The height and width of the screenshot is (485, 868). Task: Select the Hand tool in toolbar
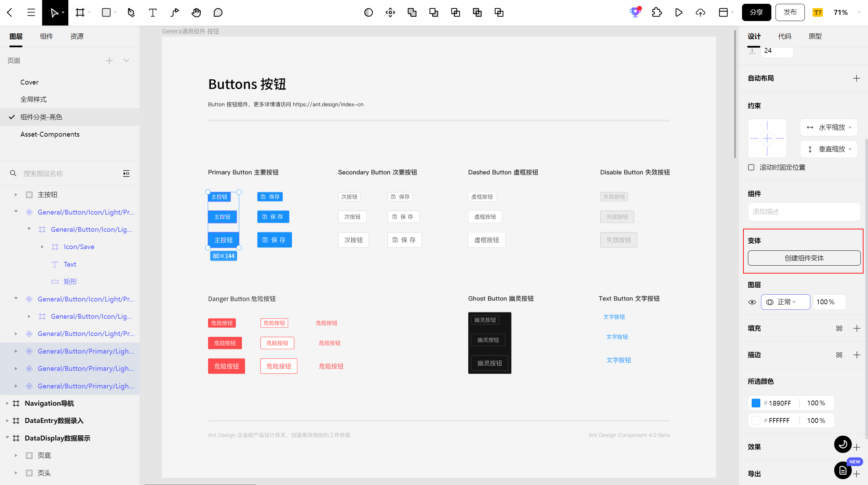tap(196, 12)
